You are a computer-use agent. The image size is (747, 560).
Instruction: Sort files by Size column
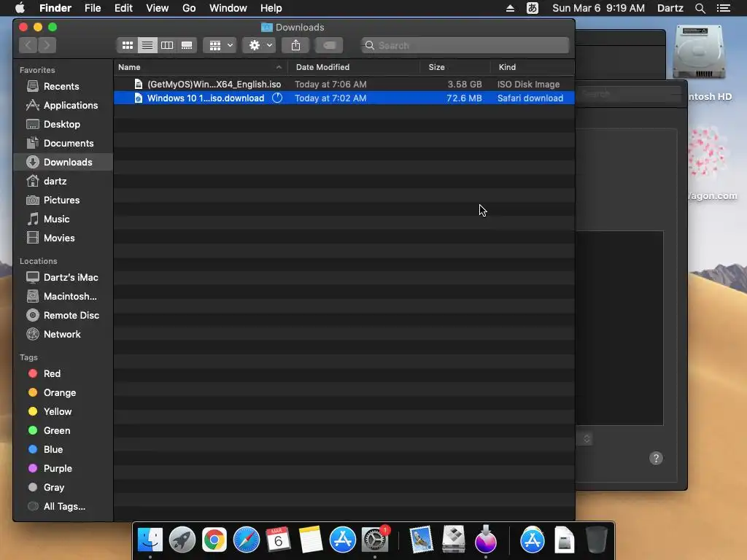[x=455, y=67]
